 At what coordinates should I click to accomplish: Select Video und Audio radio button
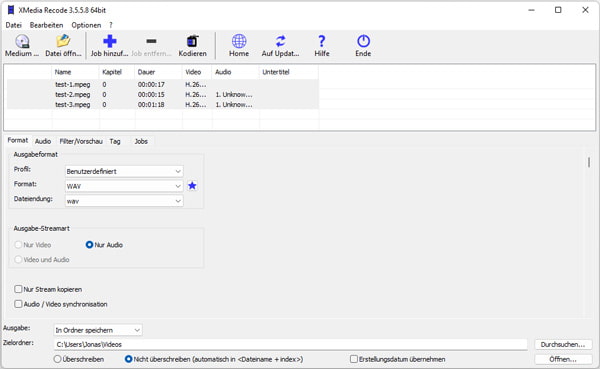18,260
